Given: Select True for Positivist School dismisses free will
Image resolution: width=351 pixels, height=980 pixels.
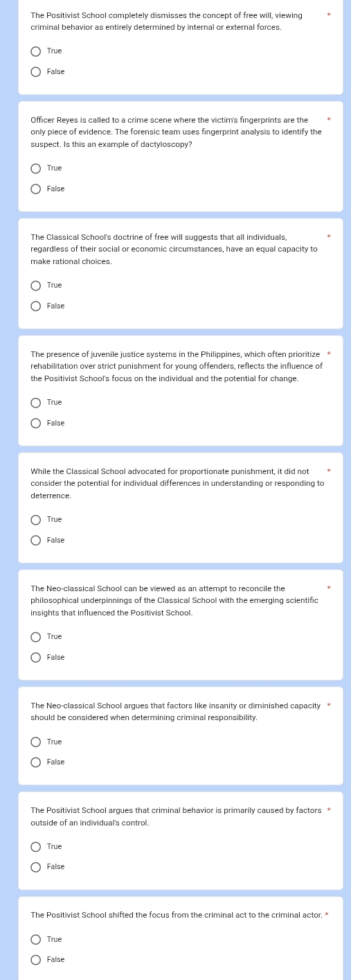Looking at the screenshot, I should [x=36, y=51].
